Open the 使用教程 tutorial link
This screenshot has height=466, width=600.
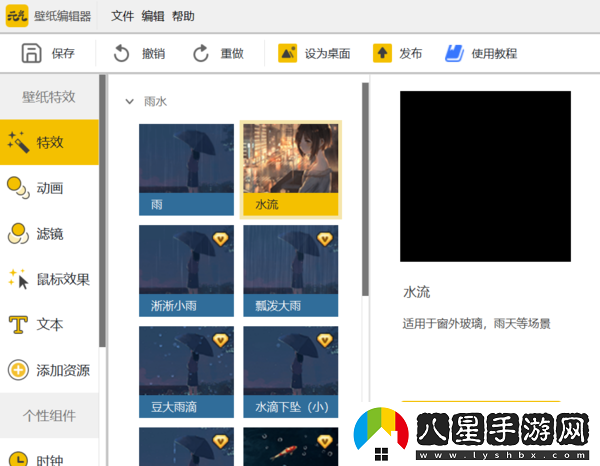point(494,53)
